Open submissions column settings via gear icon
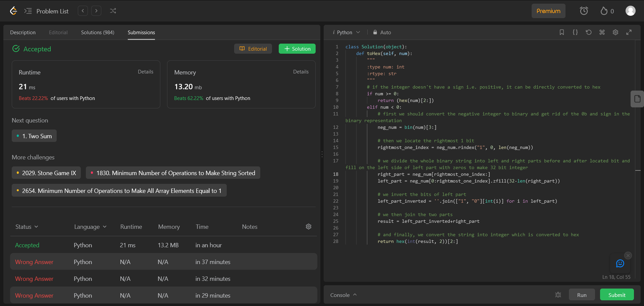The height and width of the screenshot is (306, 644). [308, 226]
